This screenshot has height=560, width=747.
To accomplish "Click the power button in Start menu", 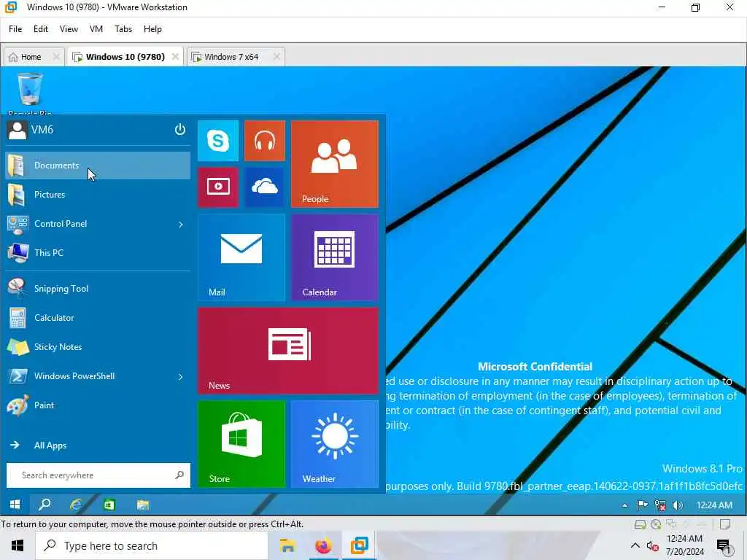I will coord(179,130).
